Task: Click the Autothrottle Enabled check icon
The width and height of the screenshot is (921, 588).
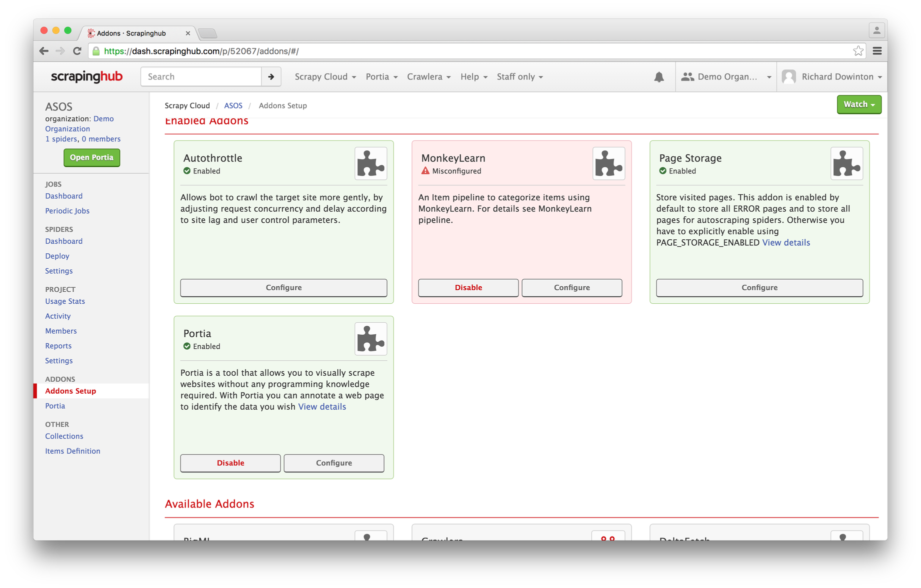Action: coord(187,171)
